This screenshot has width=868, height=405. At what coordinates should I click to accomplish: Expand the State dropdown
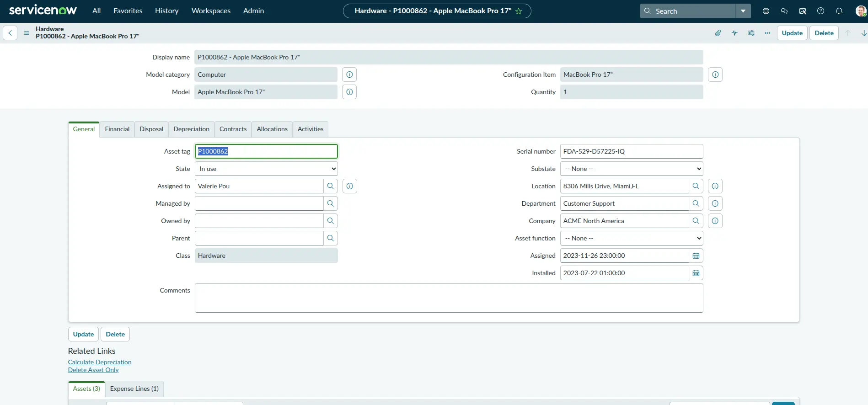(x=266, y=169)
